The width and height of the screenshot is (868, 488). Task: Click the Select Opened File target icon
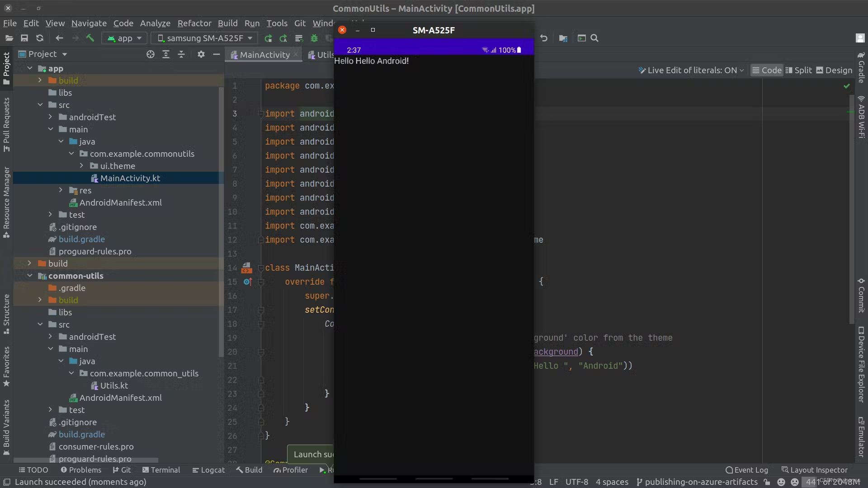(151, 54)
